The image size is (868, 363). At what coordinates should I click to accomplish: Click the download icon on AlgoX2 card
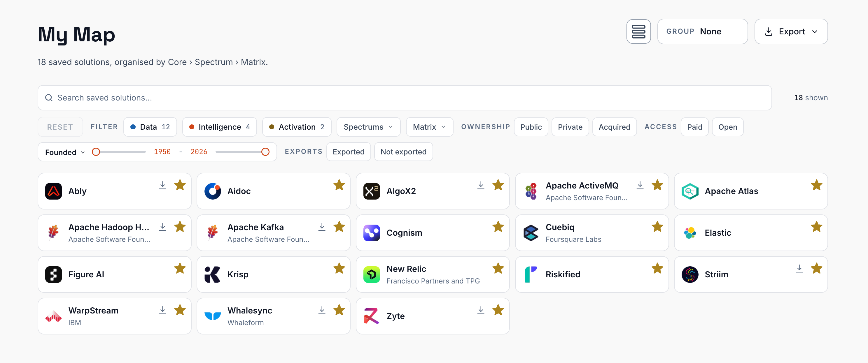pos(481,185)
